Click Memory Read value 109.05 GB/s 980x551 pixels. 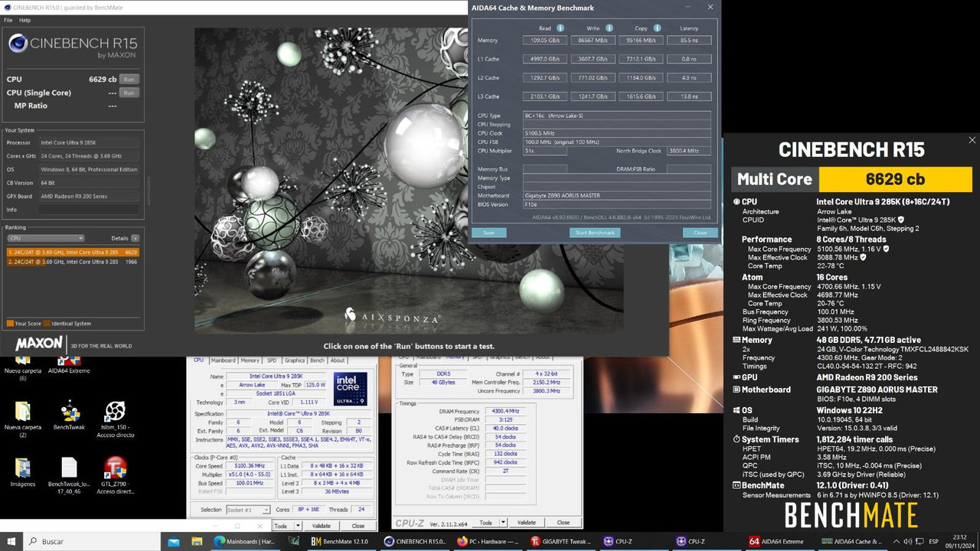(x=544, y=41)
